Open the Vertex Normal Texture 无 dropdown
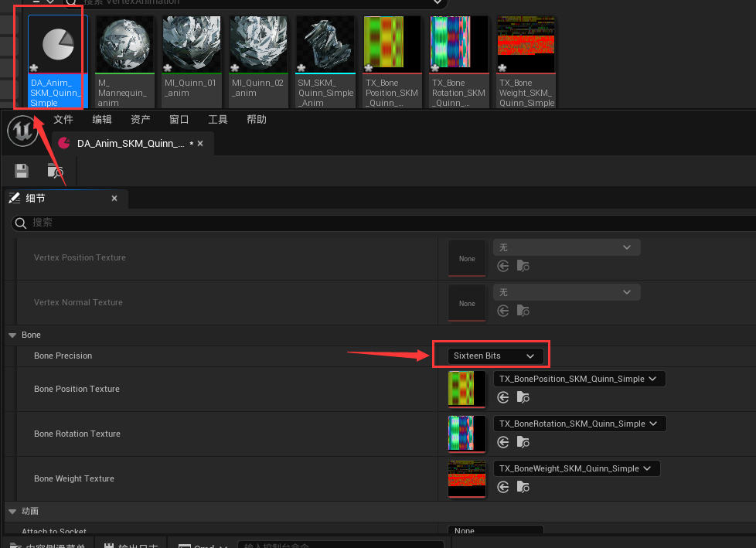 click(x=567, y=292)
